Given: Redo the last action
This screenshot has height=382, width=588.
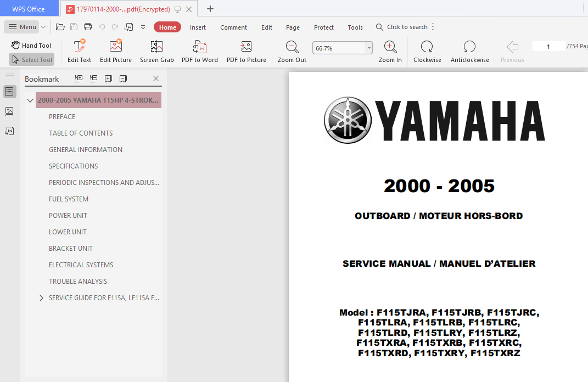Looking at the screenshot, I should coord(115,27).
